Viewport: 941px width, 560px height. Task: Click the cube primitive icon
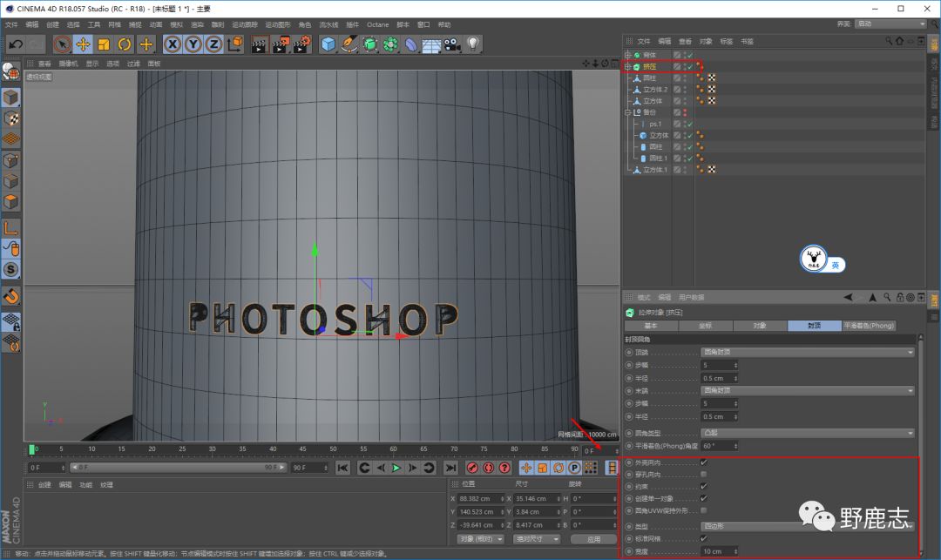click(328, 44)
